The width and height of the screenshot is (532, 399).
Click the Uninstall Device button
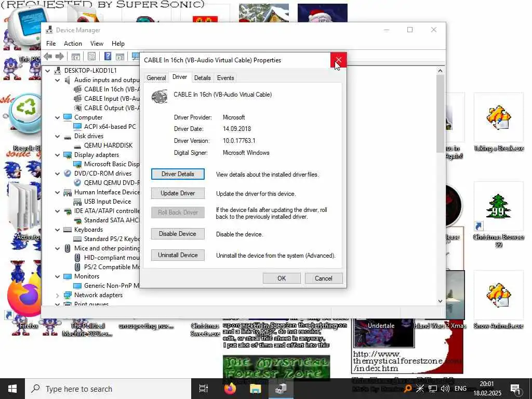pos(178,255)
